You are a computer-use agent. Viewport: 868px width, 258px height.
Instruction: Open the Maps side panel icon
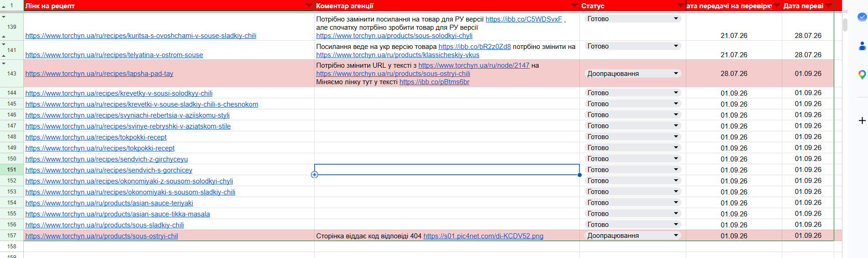click(862, 75)
